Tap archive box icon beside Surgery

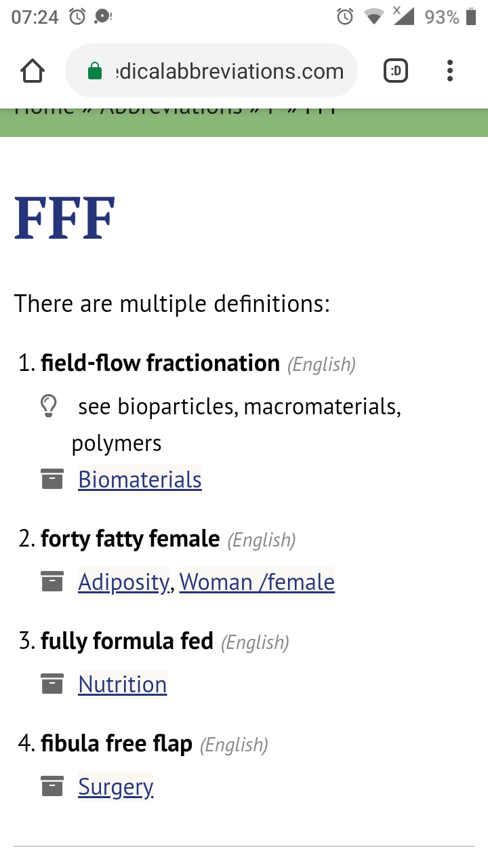(x=52, y=786)
